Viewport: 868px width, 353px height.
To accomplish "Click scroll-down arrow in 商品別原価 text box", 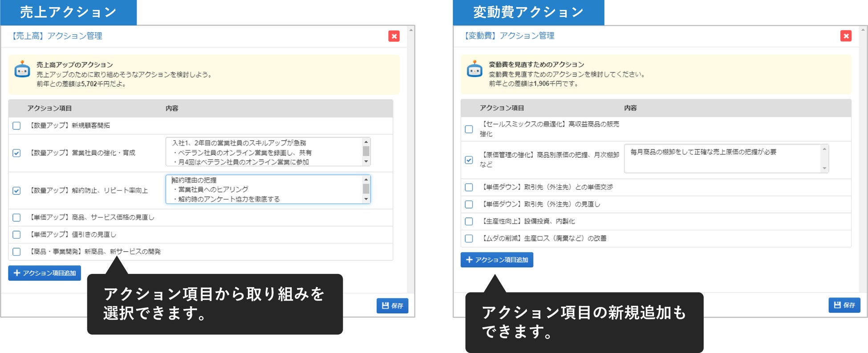I will 824,168.
